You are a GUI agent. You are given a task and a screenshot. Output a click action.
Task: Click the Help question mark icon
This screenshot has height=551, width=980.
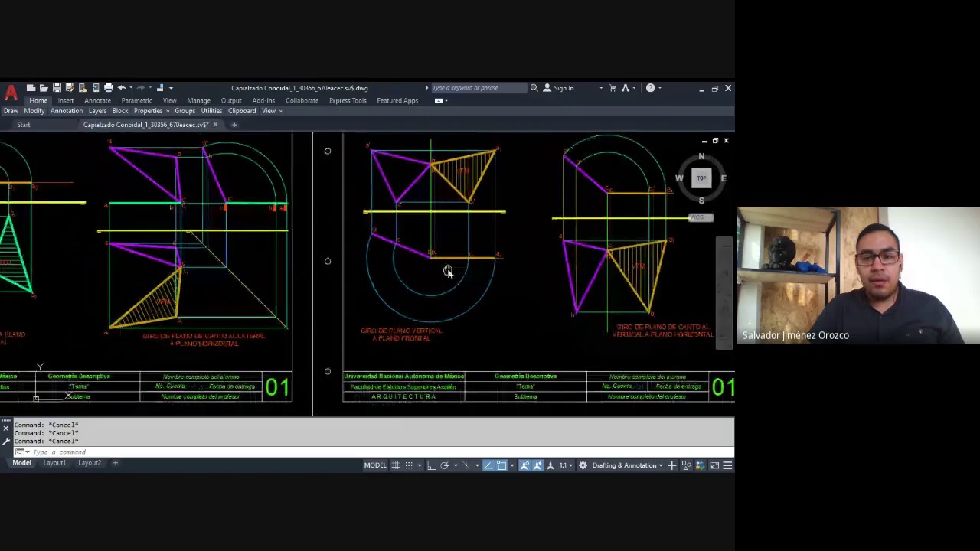pos(650,88)
